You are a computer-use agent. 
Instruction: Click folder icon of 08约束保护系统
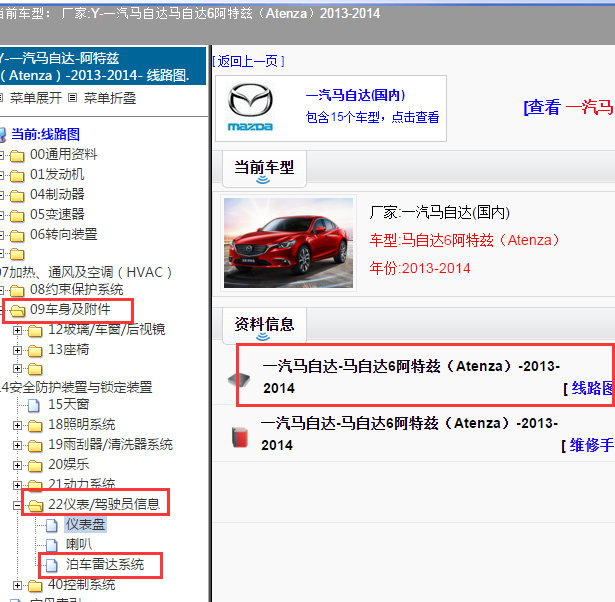(17, 291)
